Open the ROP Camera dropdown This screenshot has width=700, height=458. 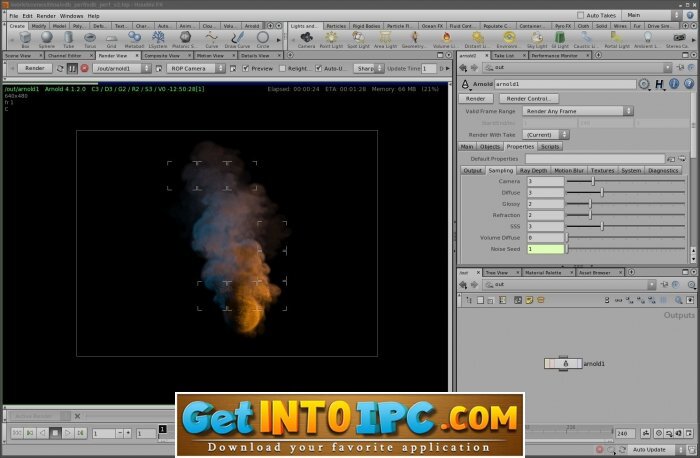tap(196, 68)
